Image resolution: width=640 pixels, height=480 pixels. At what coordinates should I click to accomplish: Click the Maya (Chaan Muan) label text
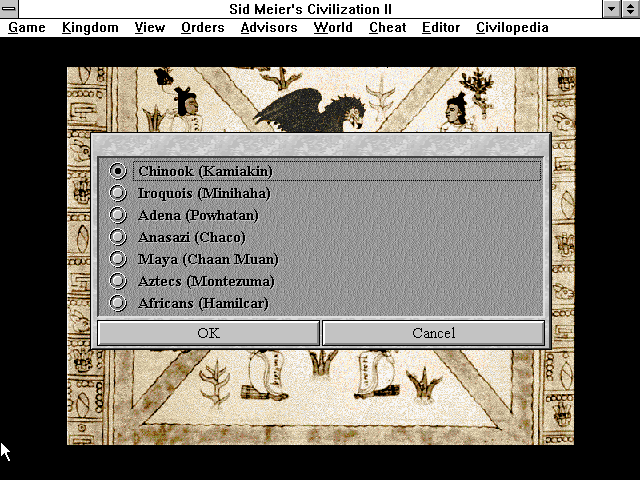click(208, 259)
